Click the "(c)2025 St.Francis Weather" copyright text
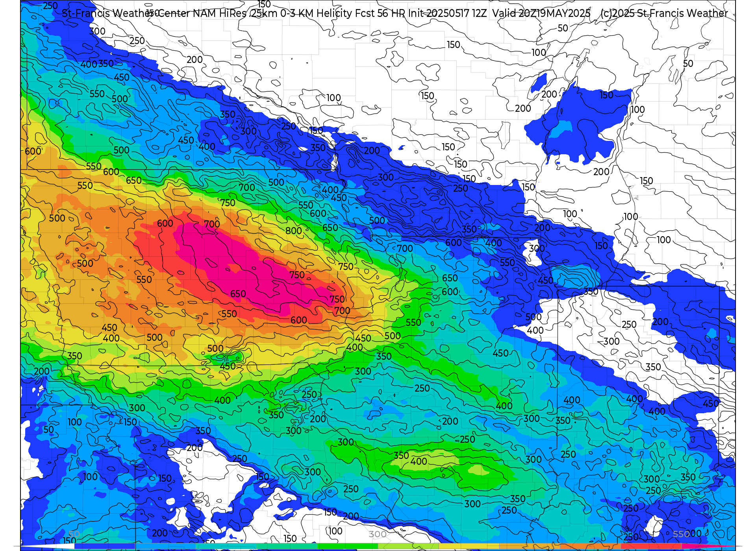 664,13
